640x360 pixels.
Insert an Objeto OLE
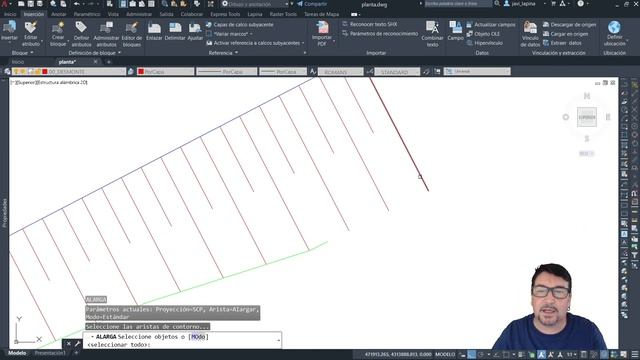(483, 34)
